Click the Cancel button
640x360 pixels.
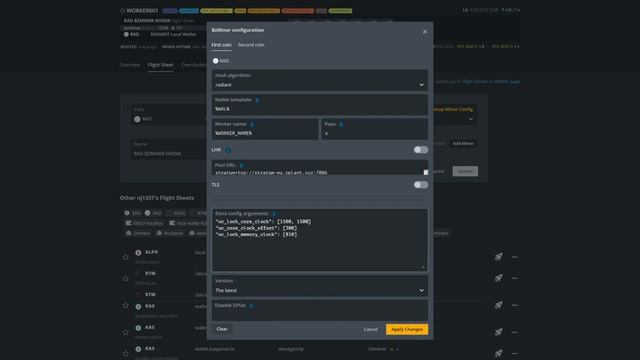point(370,329)
